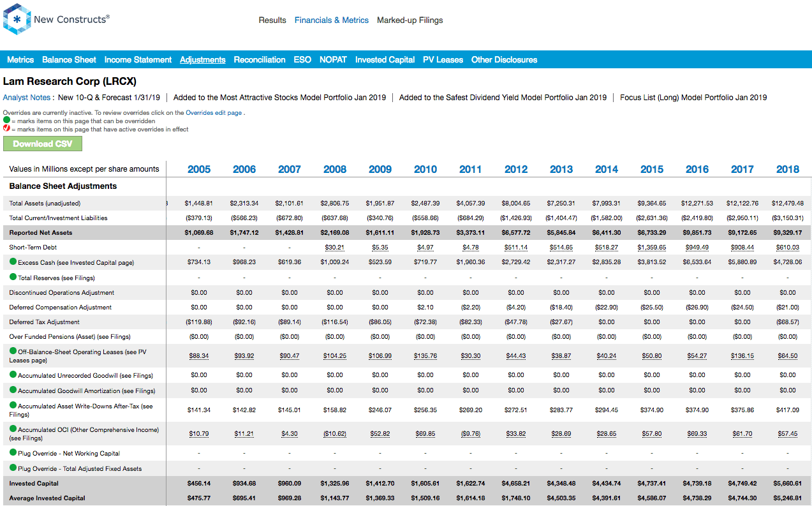
Task: Open the Analyst Notes link
Action: click(x=27, y=98)
